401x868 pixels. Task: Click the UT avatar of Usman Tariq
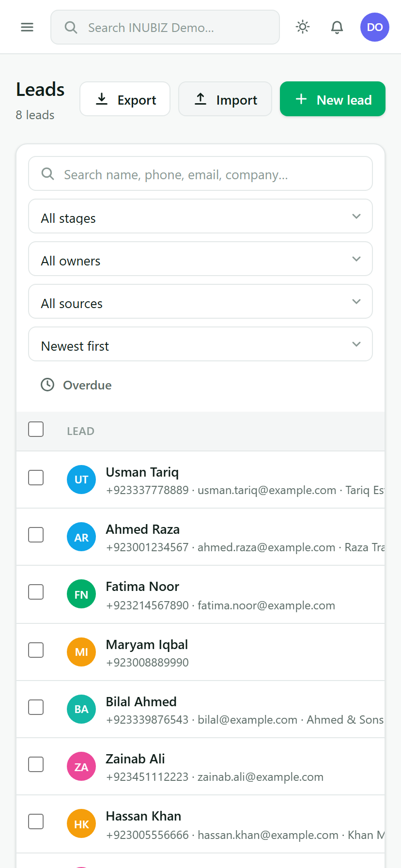coord(81,480)
